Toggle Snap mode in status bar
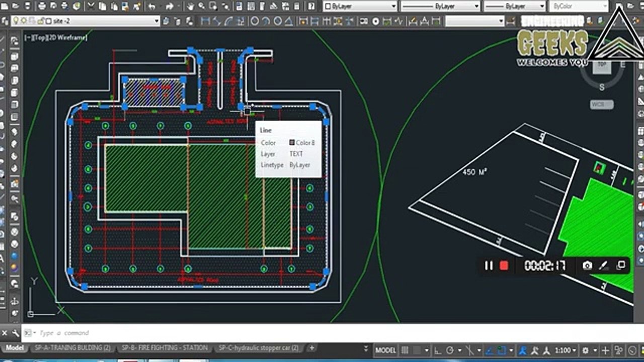This screenshot has width=644, height=362. (x=417, y=350)
